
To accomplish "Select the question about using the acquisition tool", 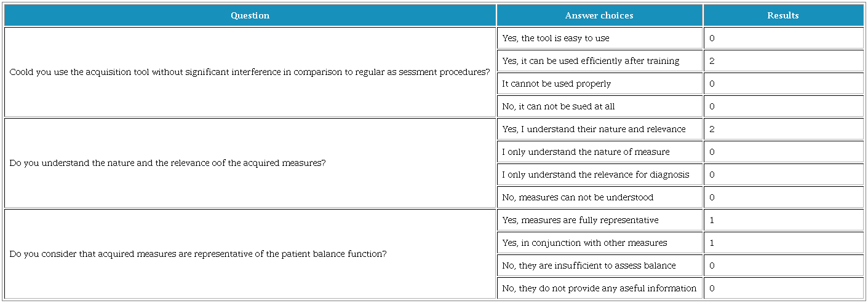I will click(x=250, y=72).
